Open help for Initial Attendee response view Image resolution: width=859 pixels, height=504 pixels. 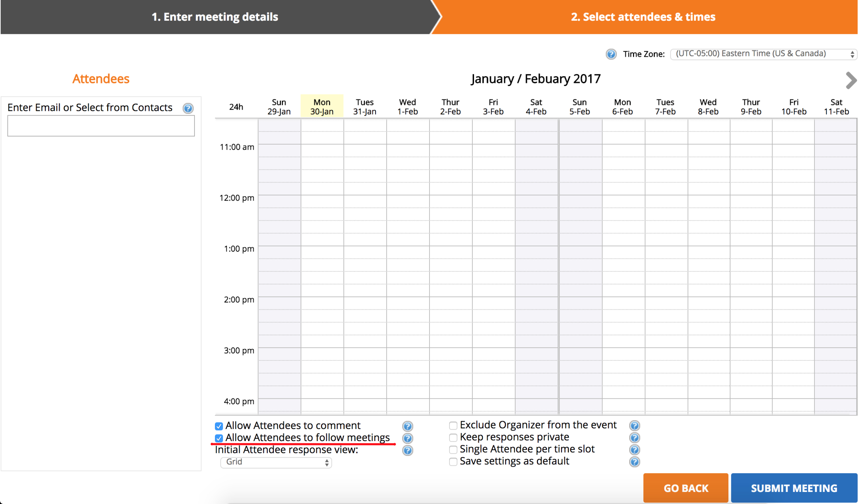[x=408, y=450]
